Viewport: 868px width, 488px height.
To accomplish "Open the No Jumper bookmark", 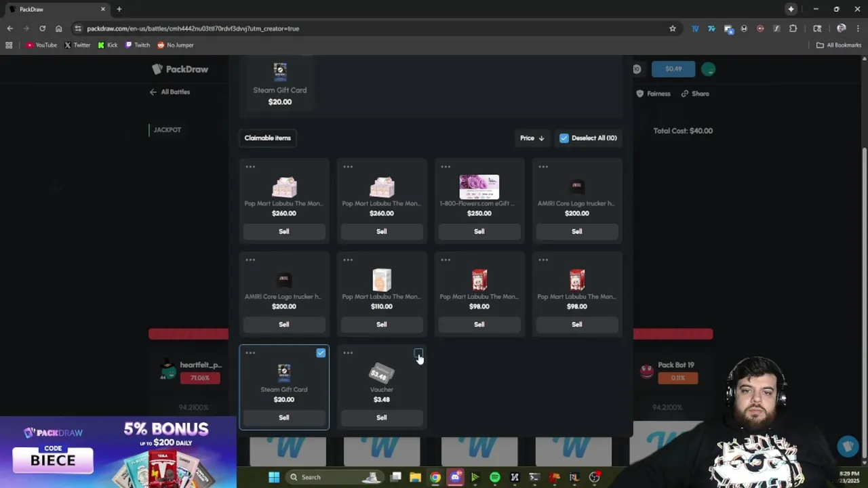I will tap(176, 45).
